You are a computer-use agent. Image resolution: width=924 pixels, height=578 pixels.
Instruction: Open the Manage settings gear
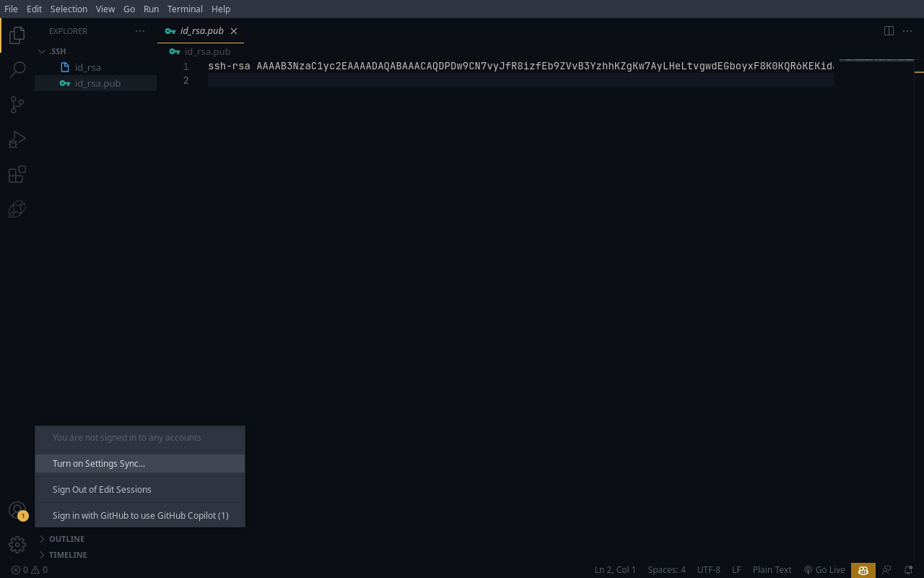pos(17,544)
